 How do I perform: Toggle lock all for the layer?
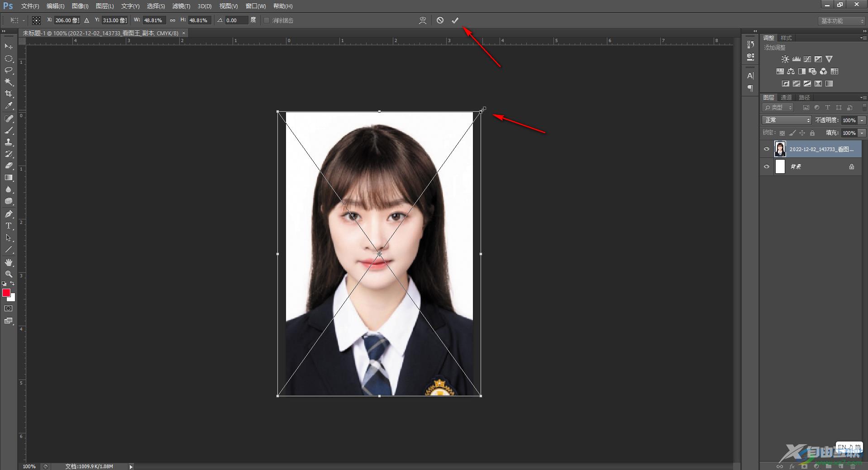pyautogui.click(x=812, y=133)
